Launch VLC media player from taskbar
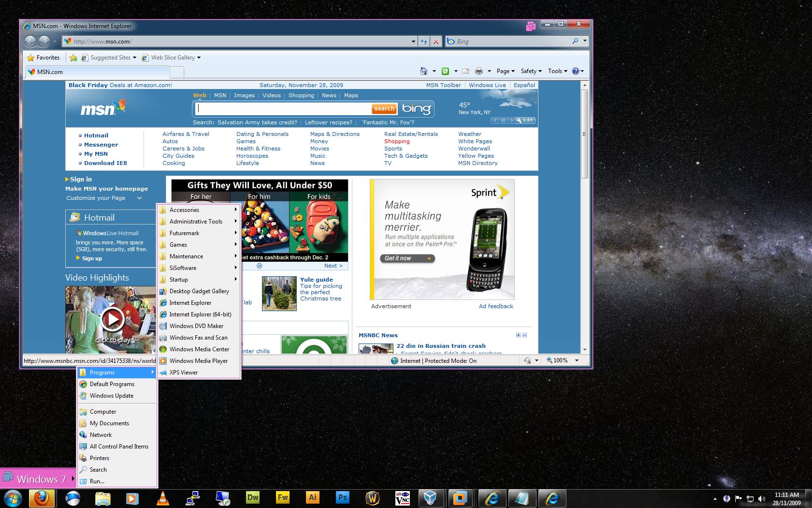Screen dimensions: 812x508 click(163, 498)
